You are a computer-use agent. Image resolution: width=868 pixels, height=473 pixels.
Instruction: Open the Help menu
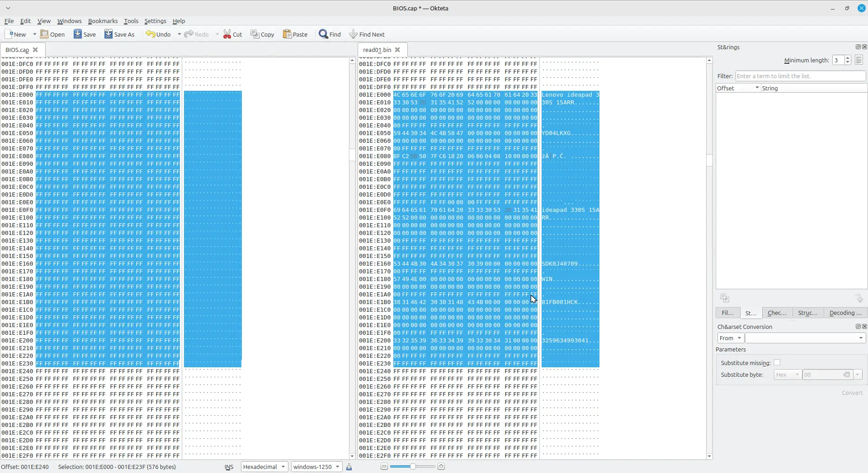[x=179, y=21]
